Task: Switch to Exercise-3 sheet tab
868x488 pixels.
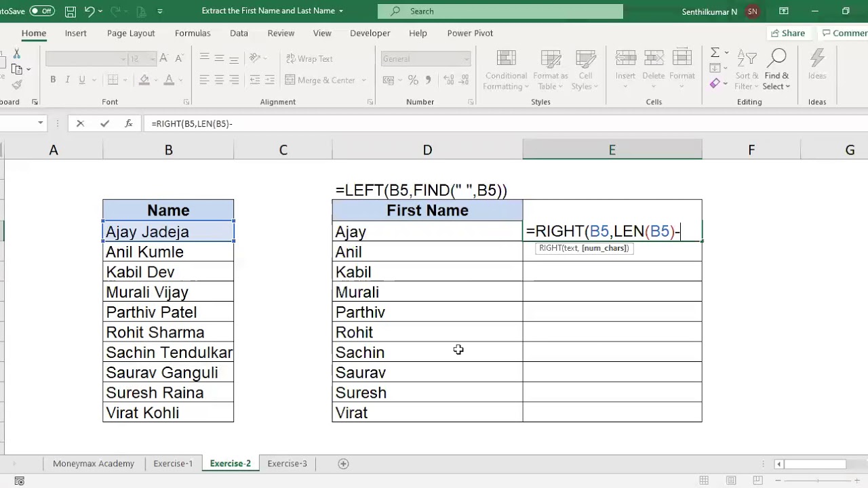Action: 287,464
